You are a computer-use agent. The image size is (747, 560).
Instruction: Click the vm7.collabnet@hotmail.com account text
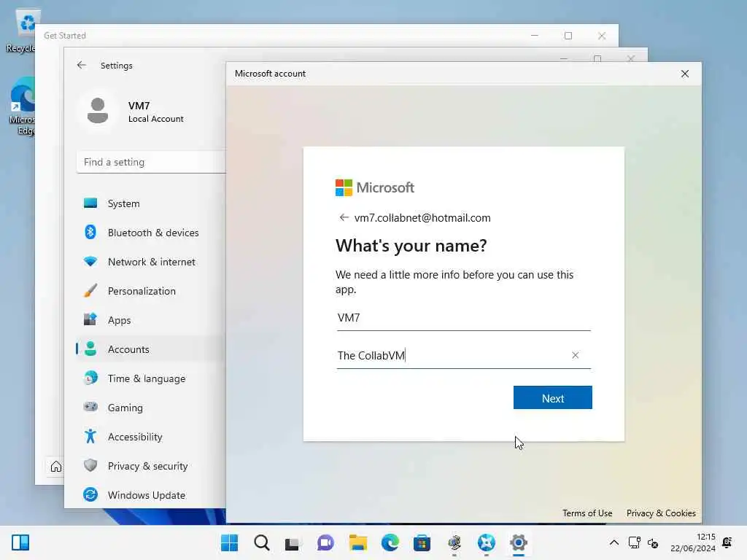click(422, 217)
